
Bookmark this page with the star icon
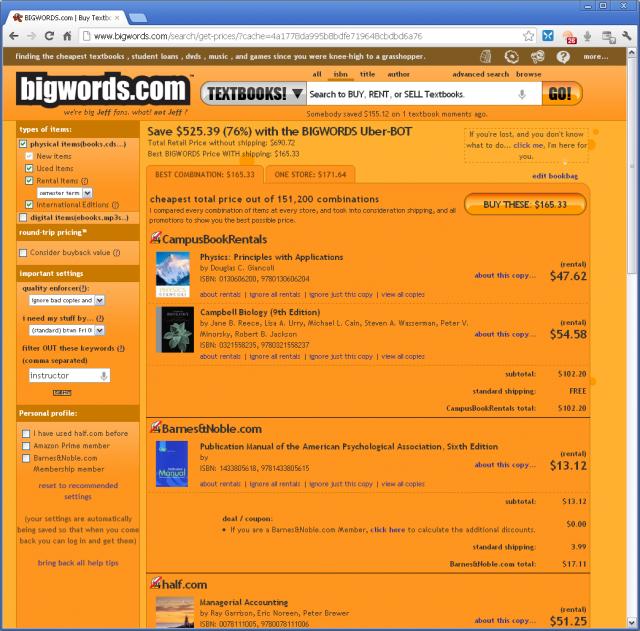tap(529, 36)
